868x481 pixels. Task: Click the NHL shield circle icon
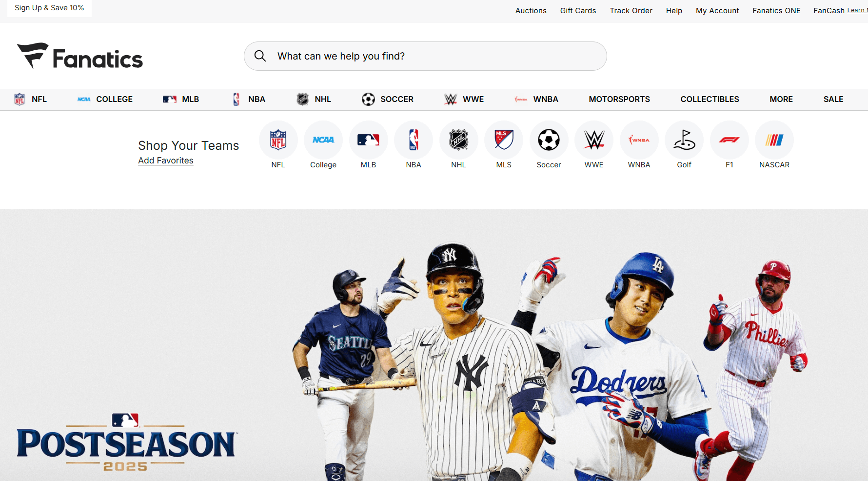(x=458, y=140)
